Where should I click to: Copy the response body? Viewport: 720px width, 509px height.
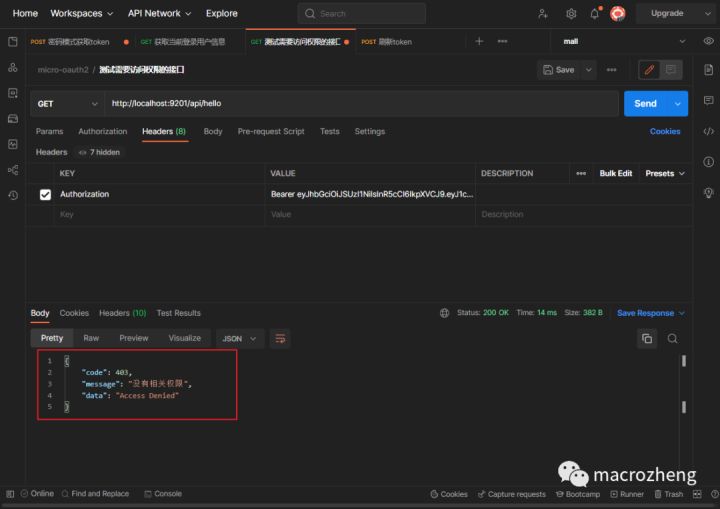[x=647, y=339]
